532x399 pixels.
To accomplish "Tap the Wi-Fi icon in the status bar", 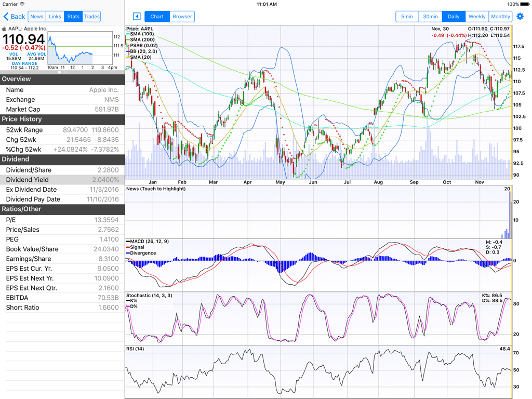I will click(x=22, y=4).
